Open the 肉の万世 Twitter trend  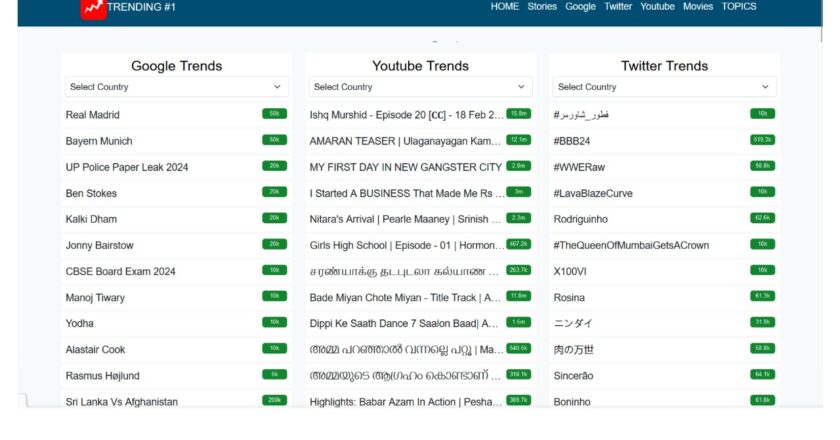(x=573, y=349)
